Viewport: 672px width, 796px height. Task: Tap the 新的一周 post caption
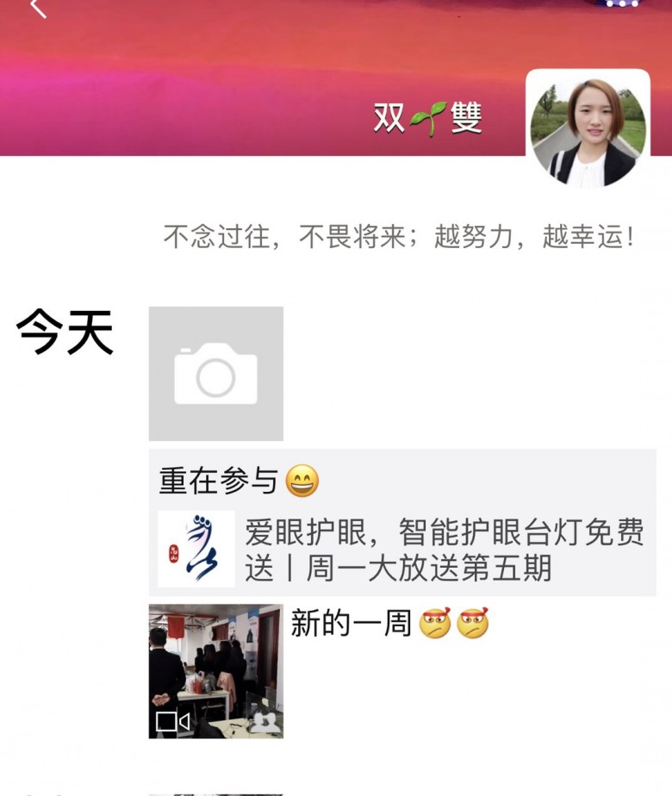[351, 623]
